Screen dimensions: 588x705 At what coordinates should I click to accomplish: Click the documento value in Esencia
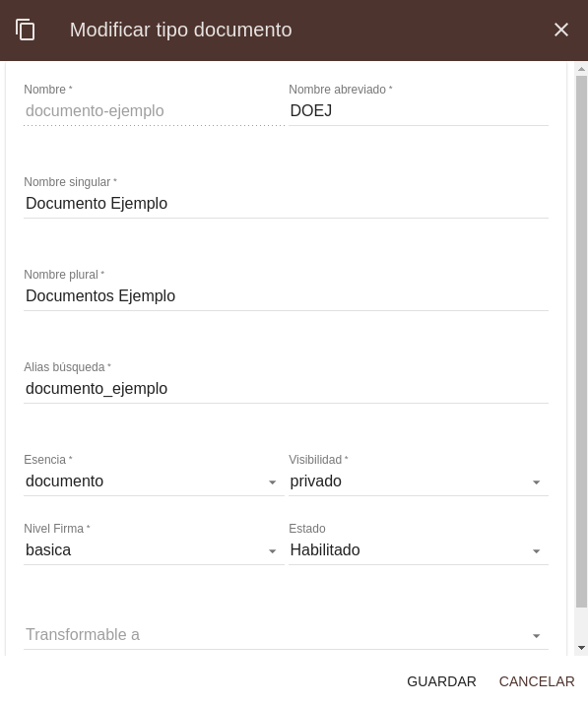pos(64,481)
